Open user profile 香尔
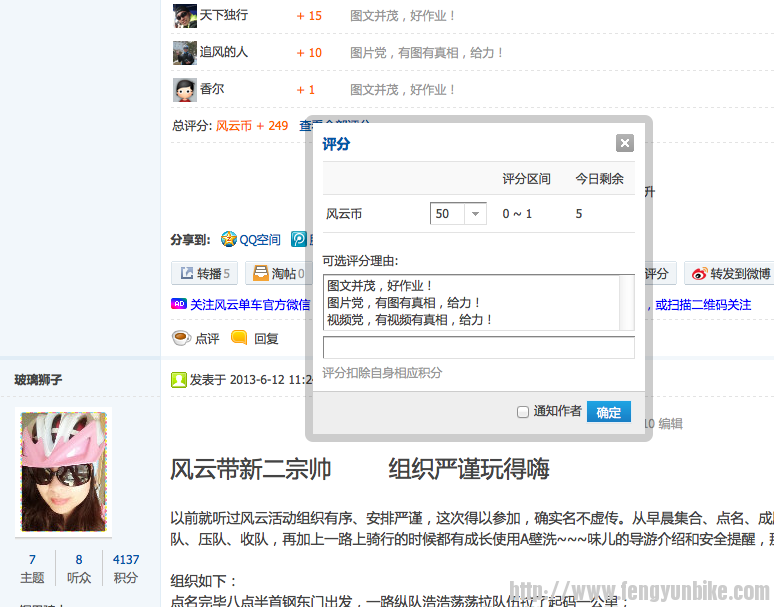774x607 pixels. (x=212, y=89)
